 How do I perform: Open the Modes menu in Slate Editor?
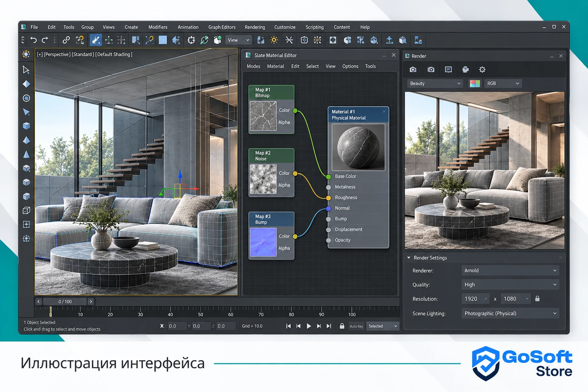tap(253, 66)
